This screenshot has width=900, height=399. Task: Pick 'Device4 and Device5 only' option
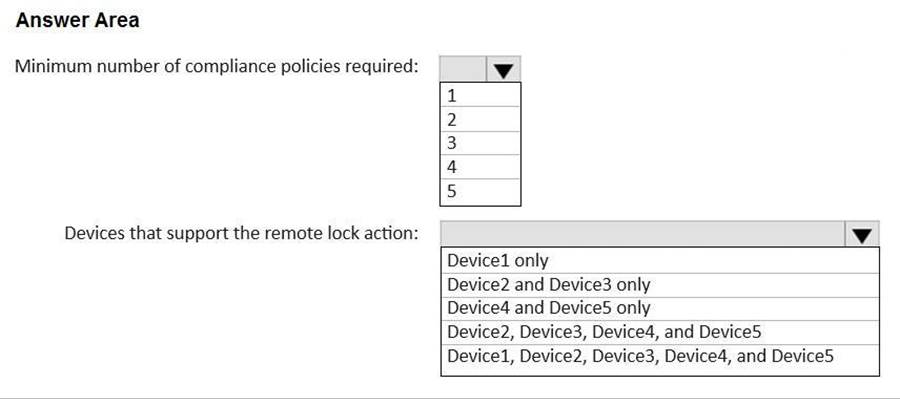point(660,308)
